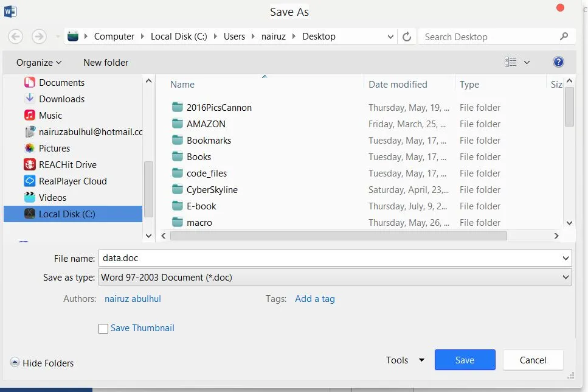Go forward with the right arrow button
The image size is (588, 392).
coord(39,37)
